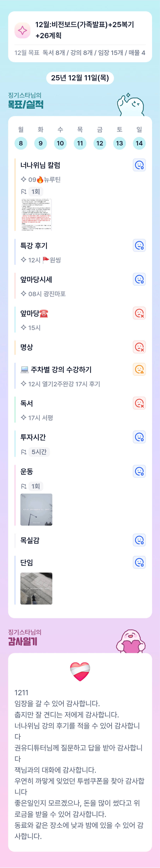Click the sparkle icon beside the December goal title
Image resolution: width=160 pixels, height=868 pixels.
click(23, 30)
